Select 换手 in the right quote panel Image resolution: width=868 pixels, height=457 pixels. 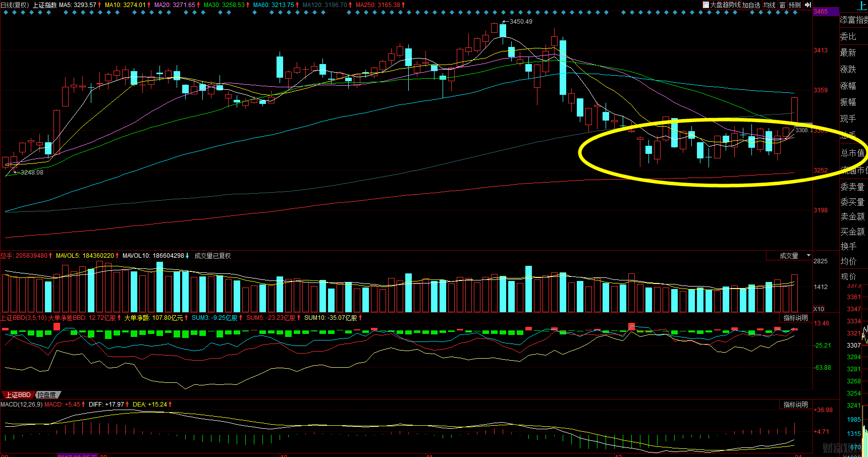(848, 246)
